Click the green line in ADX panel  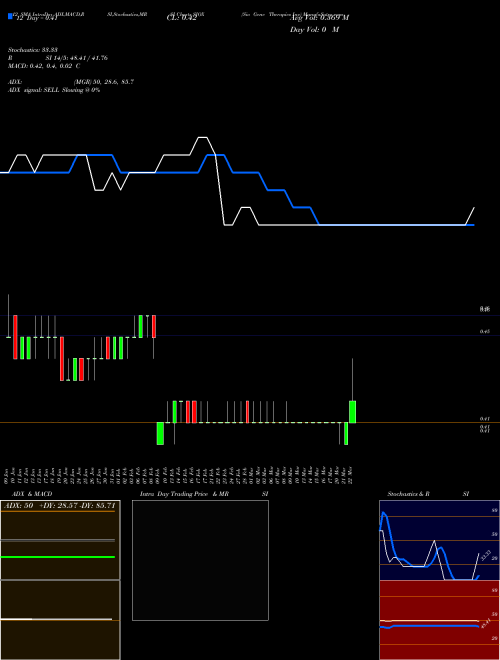[58, 557]
